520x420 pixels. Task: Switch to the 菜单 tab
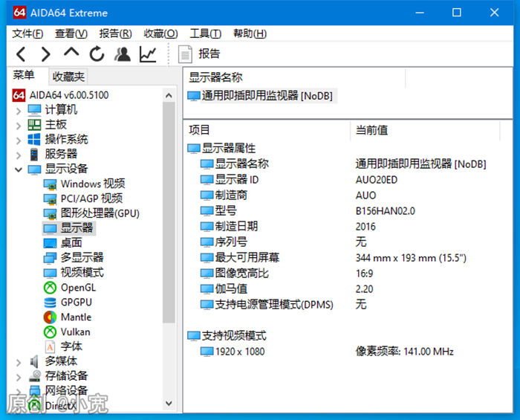pyautogui.click(x=24, y=75)
